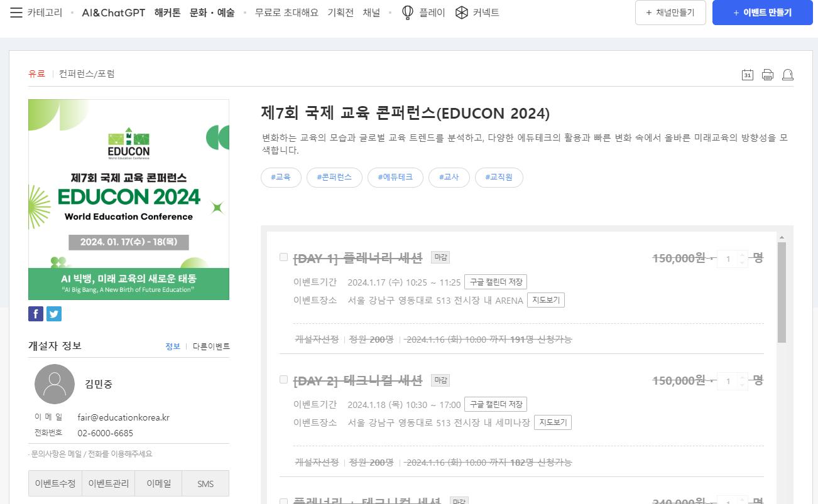Decrease the DAY 2 session ticket quantity
This screenshot has height=504, width=818.
coord(743,385)
